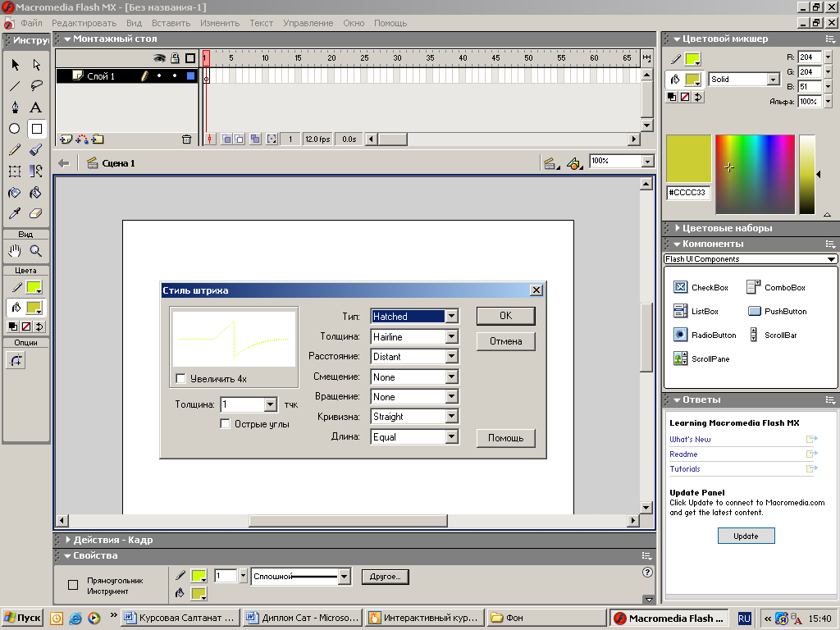840x630 pixels.
Task: Click the color mixer spectrum field
Action: (755, 175)
